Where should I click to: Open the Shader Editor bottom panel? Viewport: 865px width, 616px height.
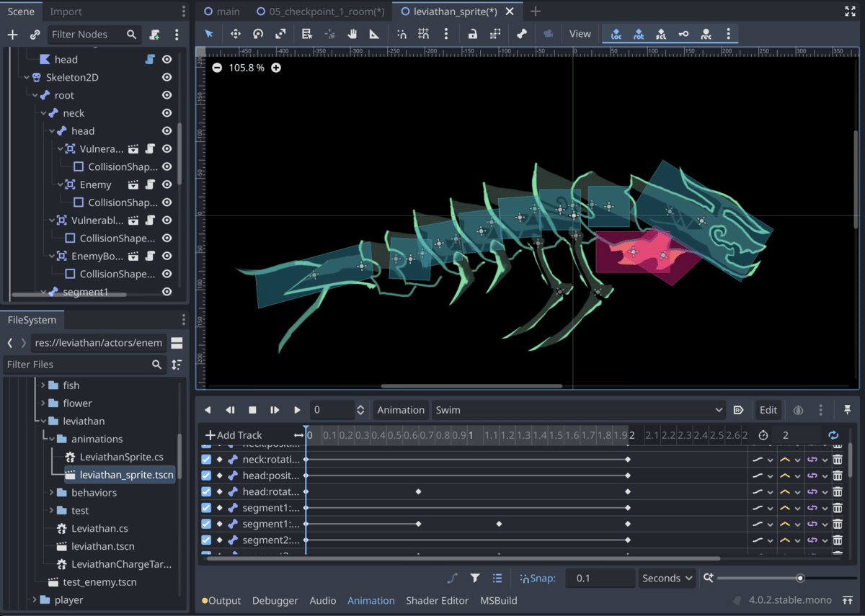click(437, 600)
